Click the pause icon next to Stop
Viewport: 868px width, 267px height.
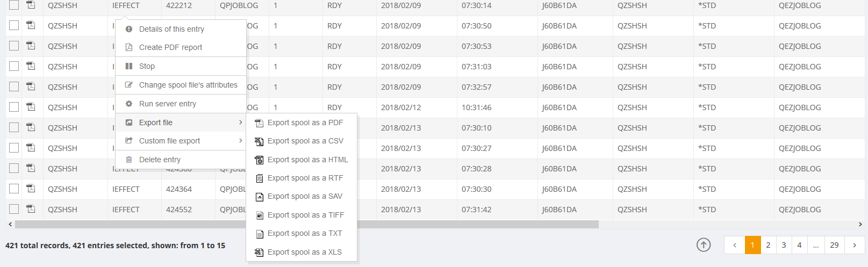coord(129,66)
